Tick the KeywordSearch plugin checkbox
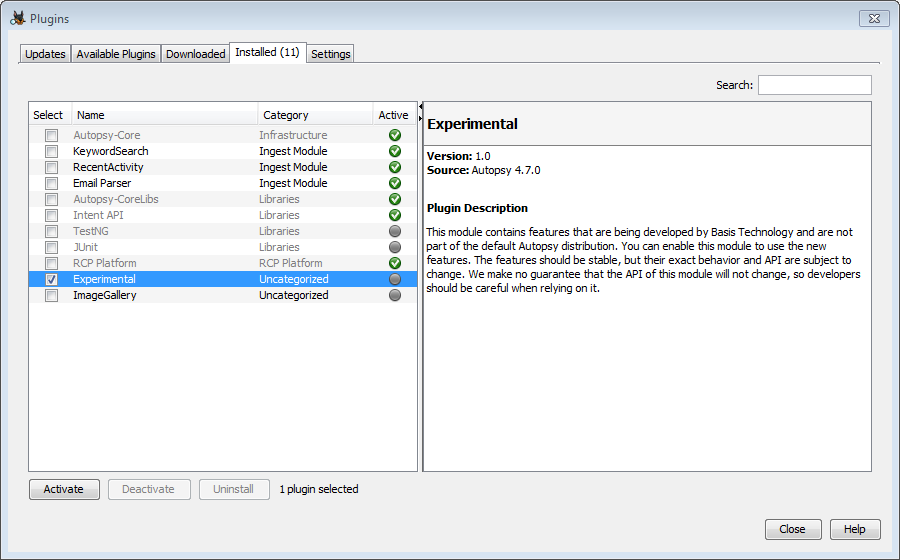 coord(51,151)
